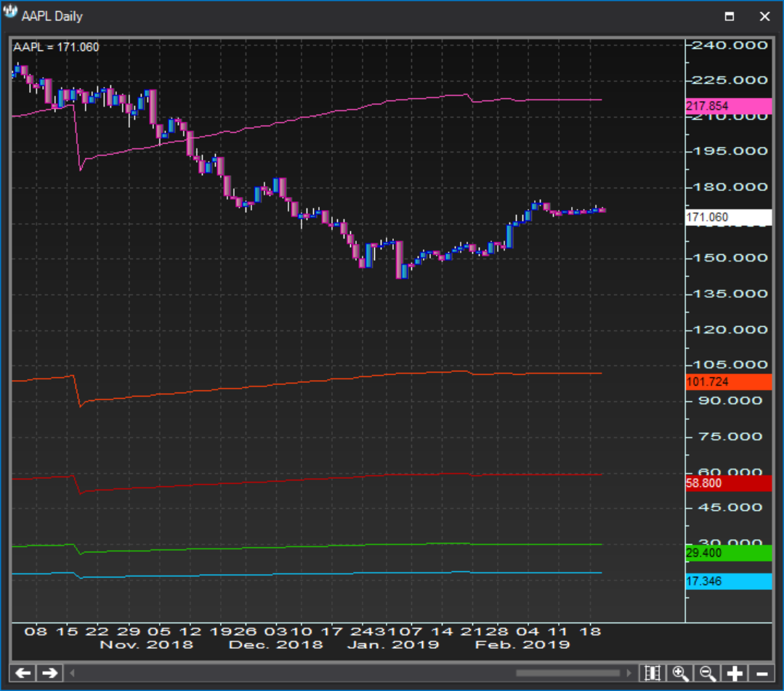Select the orange 101.724 price label
The image size is (784, 691).
click(x=729, y=382)
